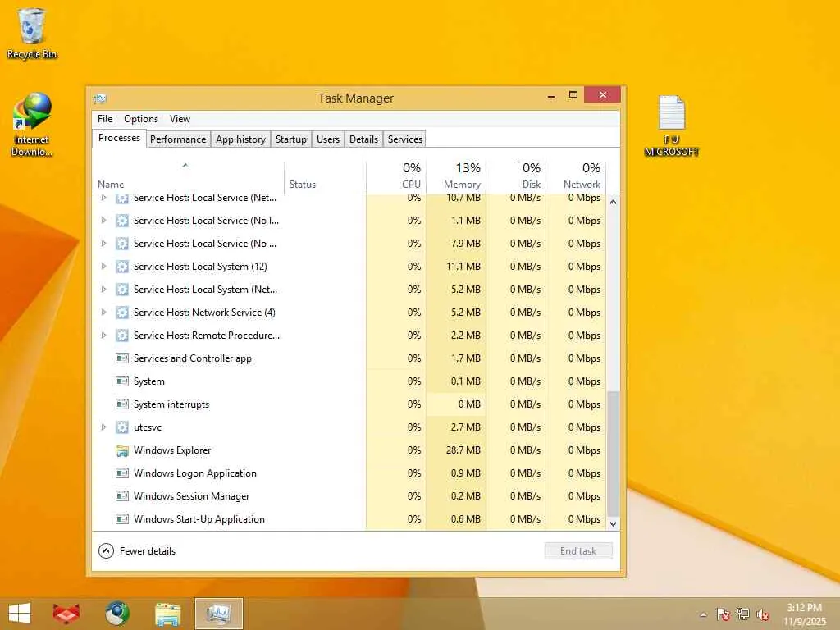Click the scroll up arrow in process list
The image size is (840, 630).
click(614, 202)
